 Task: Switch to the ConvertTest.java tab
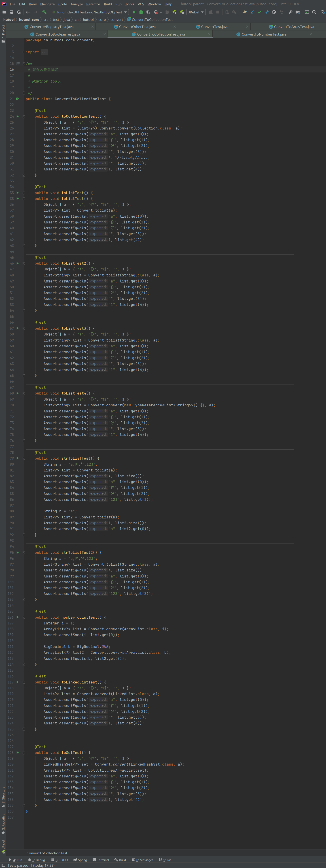pos(214,27)
